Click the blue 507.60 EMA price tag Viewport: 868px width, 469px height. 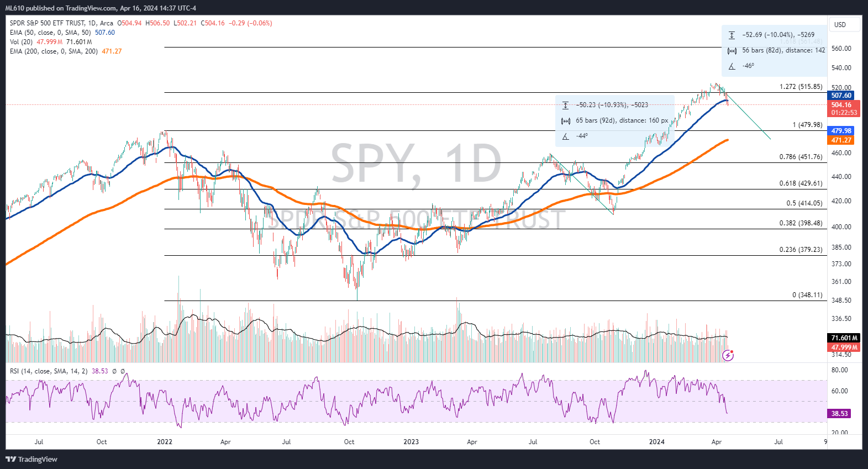pyautogui.click(x=841, y=96)
